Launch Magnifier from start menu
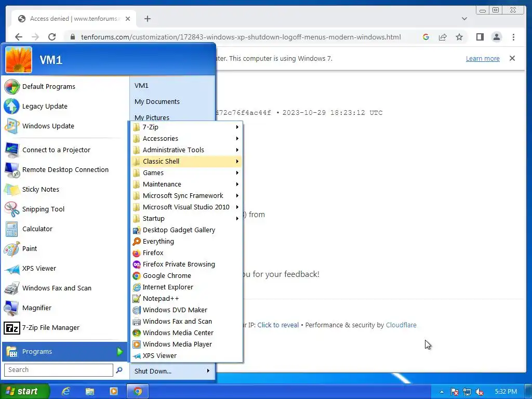532x399 pixels. click(64, 308)
